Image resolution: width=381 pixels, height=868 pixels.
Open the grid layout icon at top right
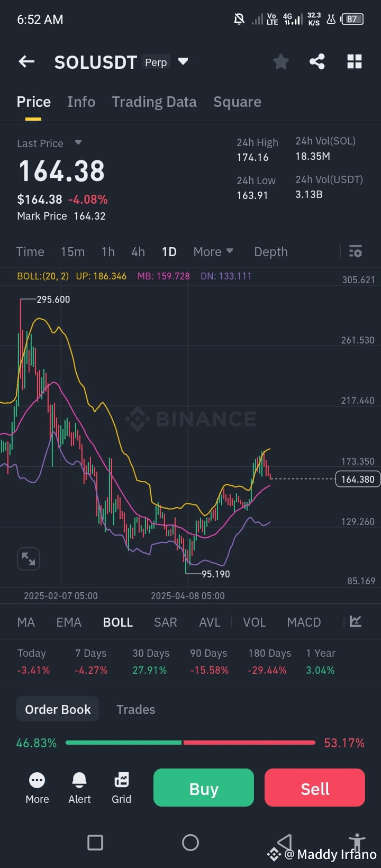pyautogui.click(x=355, y=62)
